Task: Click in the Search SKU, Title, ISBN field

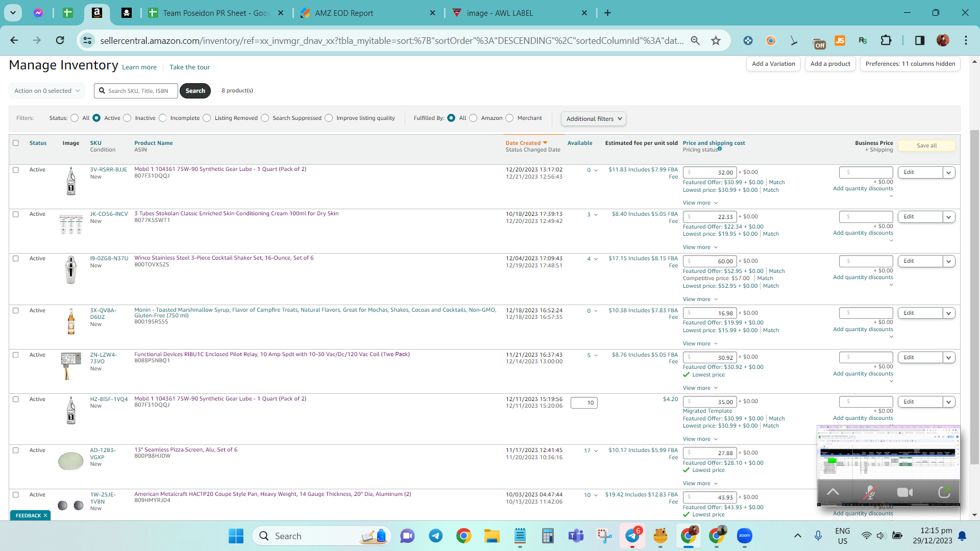Action: 136,91
